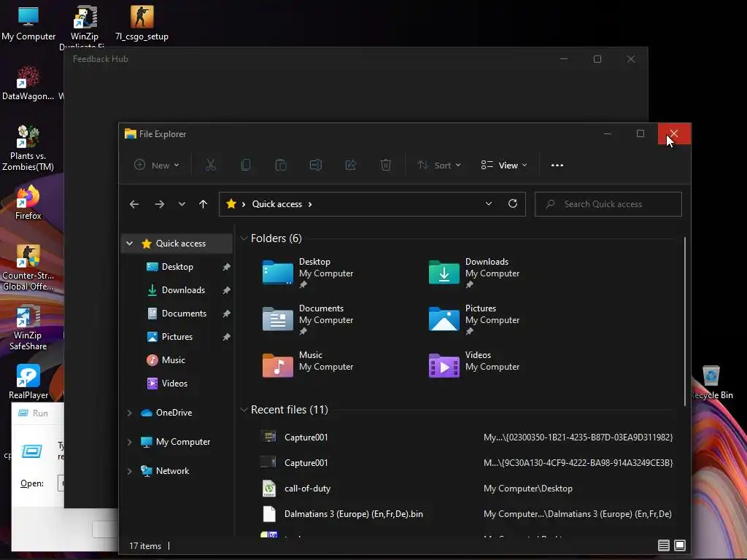Select the call-of-duty recent file
Image resolution: width=747 pixels, height=560 pixels.
pos(466,488)
